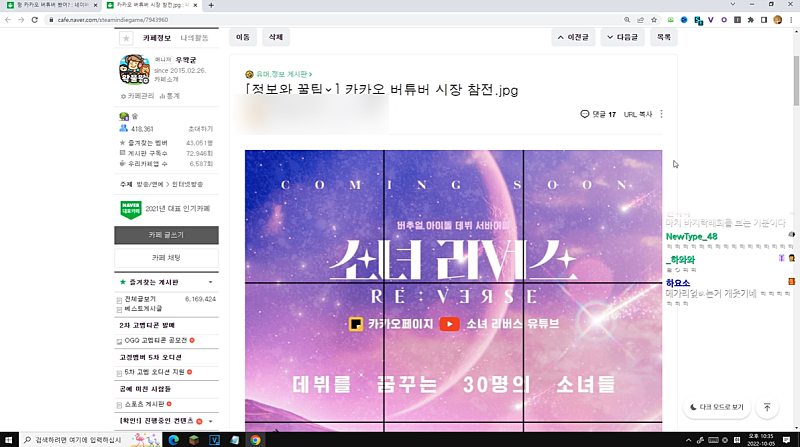Click blue circular extension icon
Image resolution: width=800 pixels, height=447 pixels.
pyautogui.click(x=684, y=20)
